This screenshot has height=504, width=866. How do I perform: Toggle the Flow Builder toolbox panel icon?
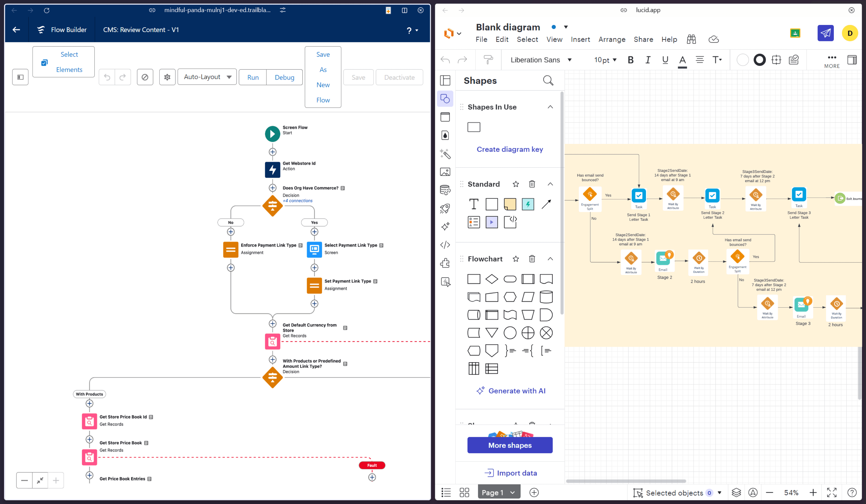coord(20,77)
